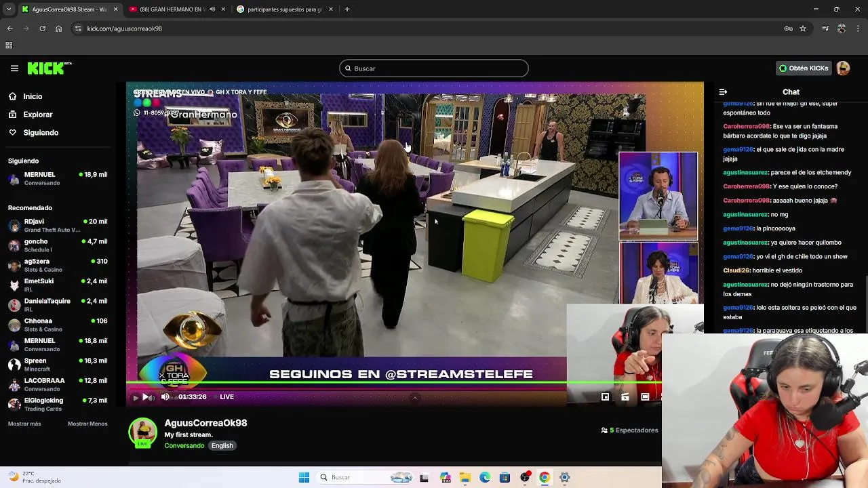Launch Microsoft 365 Copilot from taskbar
868x488 pixels.
click(445, 477)
